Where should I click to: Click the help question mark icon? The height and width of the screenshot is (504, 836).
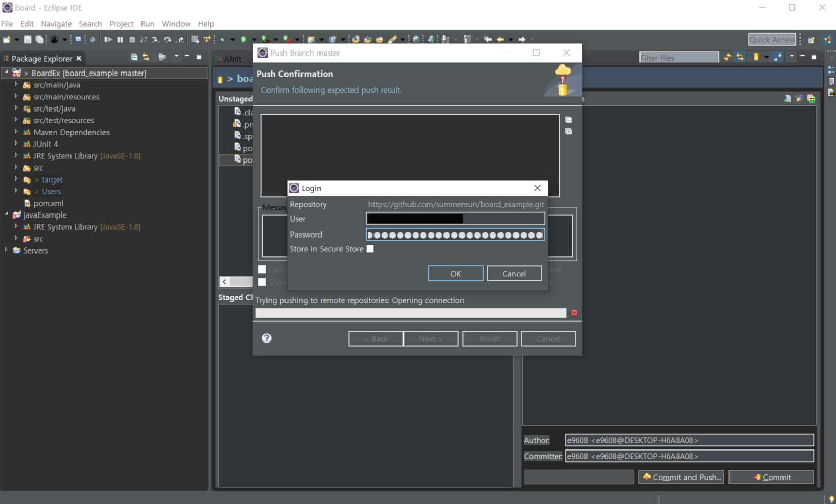[266, 338]
